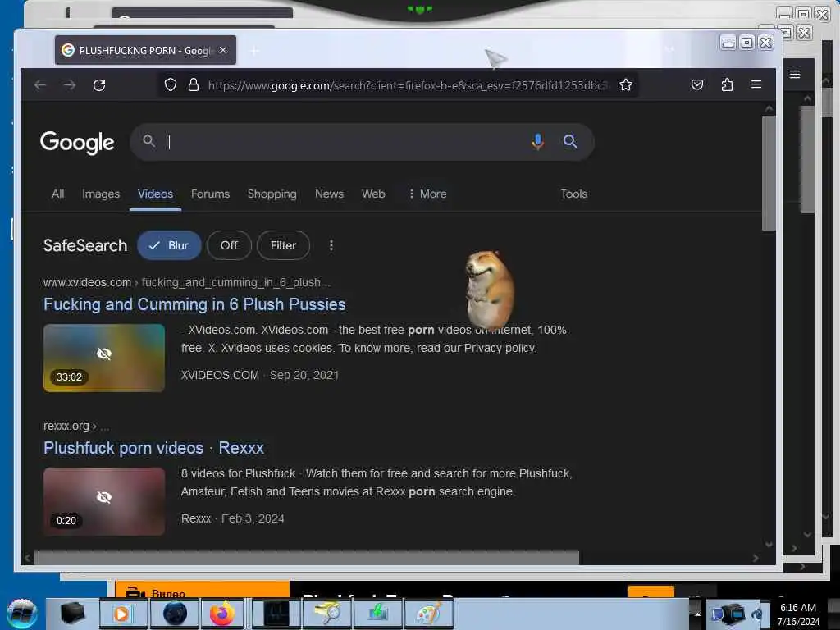Click the Google logo

click(x=77, y=143)
